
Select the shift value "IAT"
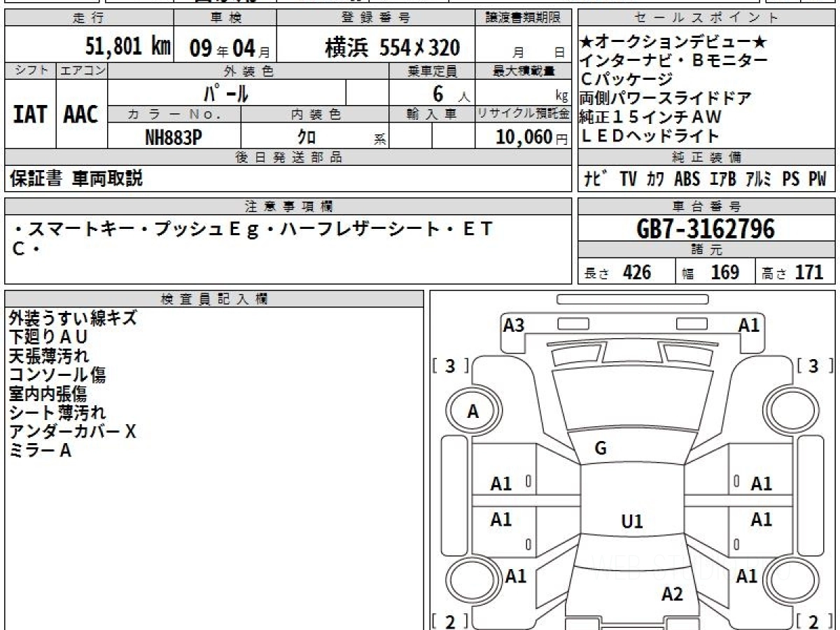(30, 114)
